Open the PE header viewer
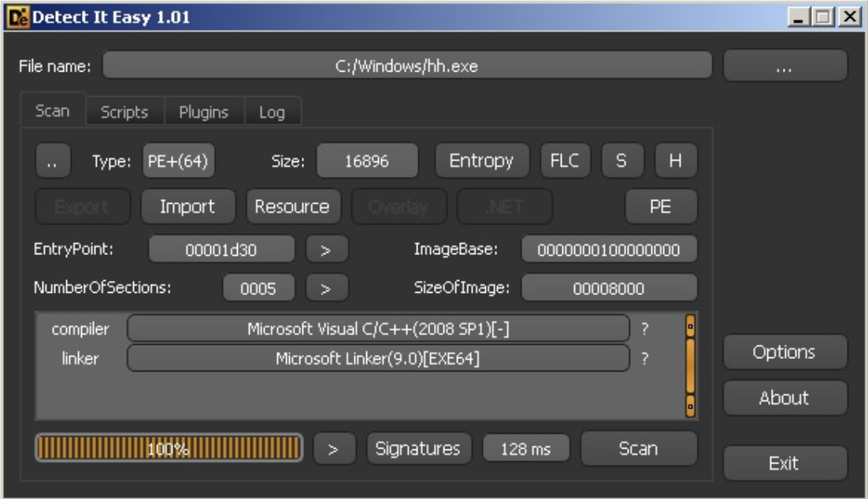868x499 pixels. [660, 206]
